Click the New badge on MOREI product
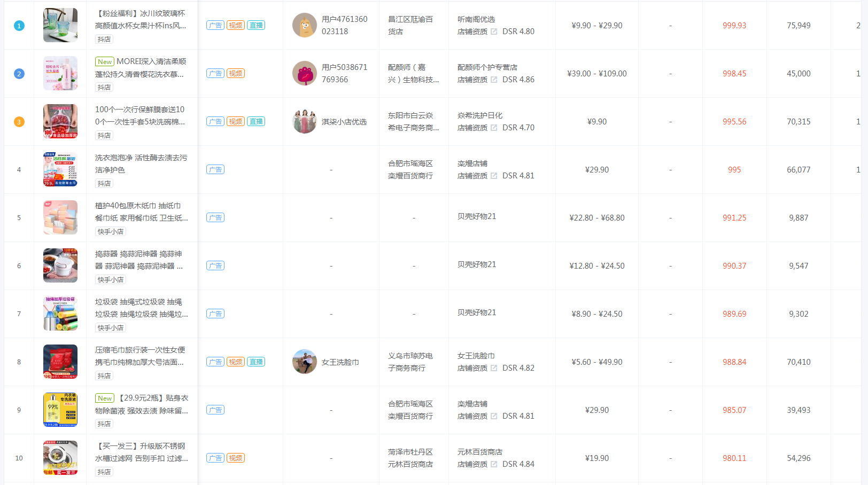This screenshot has width=868, height=485. (105, 61)
